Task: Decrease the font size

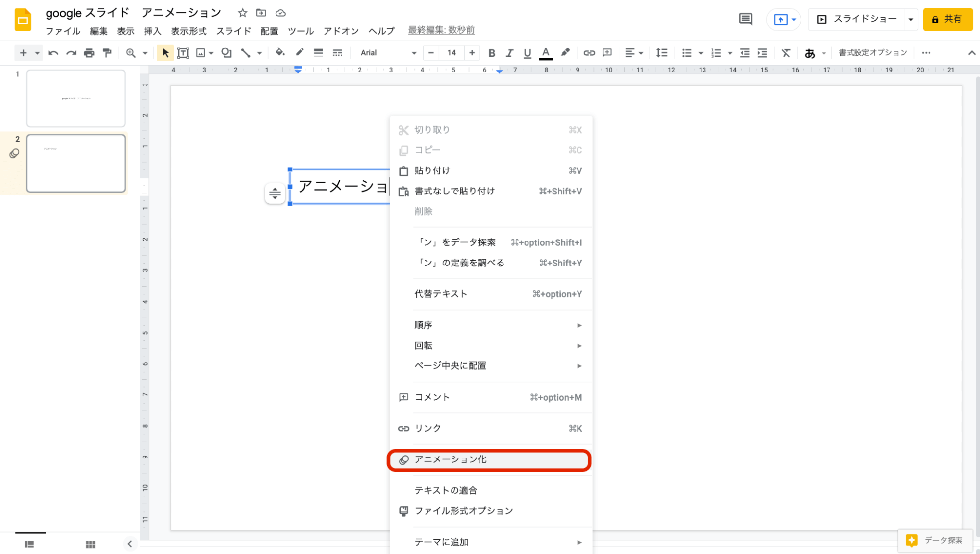Action: 431,53
